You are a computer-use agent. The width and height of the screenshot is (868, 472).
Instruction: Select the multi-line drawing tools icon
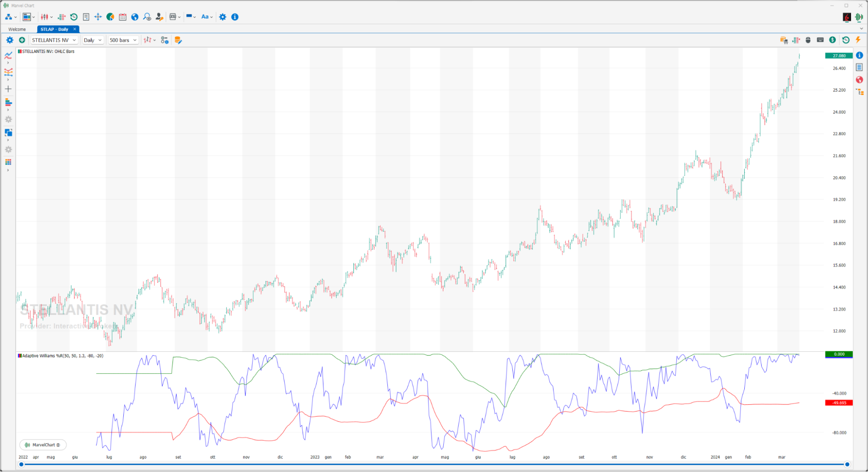[8, 72]
